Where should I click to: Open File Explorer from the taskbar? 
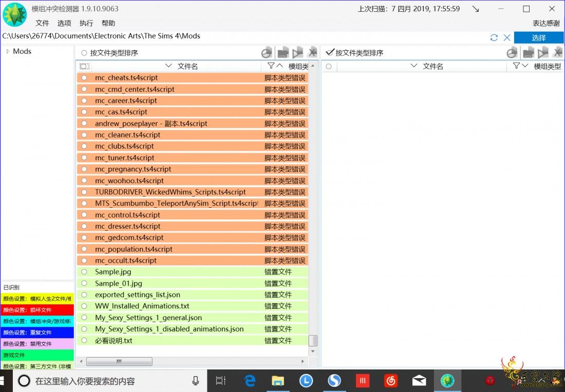(277, 381)
